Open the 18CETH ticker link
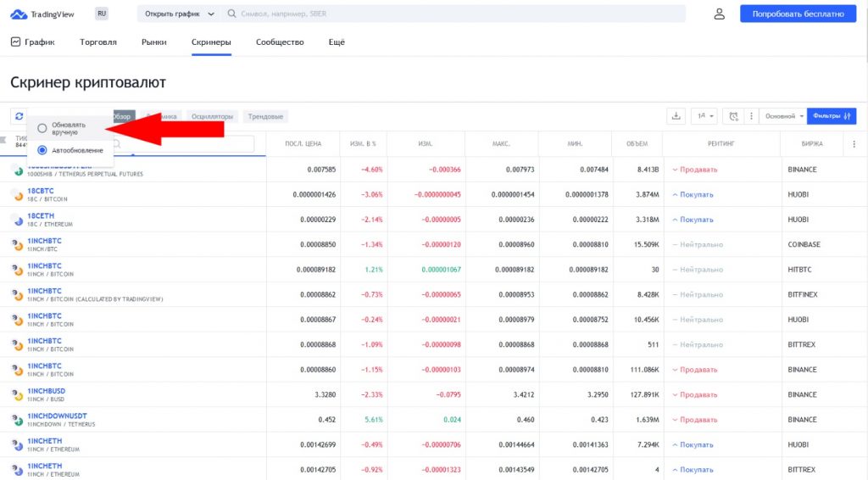This screenshot has height=480, width=868. click(41, 216)
